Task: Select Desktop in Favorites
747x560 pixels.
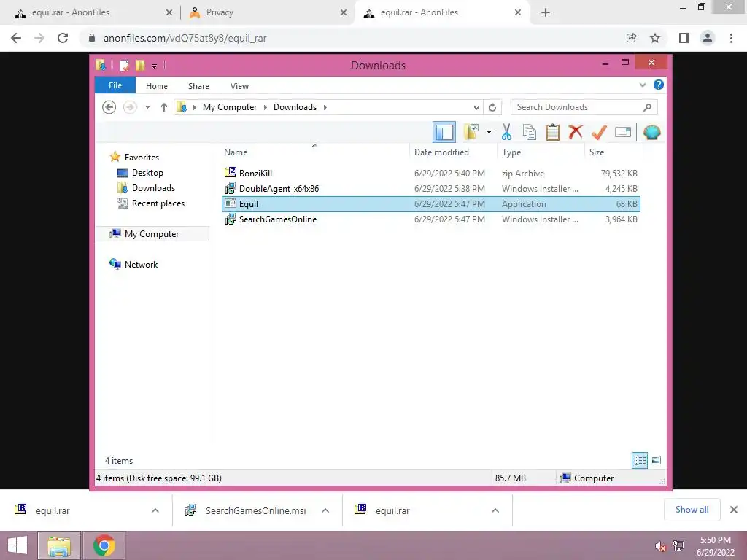Action: point(147,172)
